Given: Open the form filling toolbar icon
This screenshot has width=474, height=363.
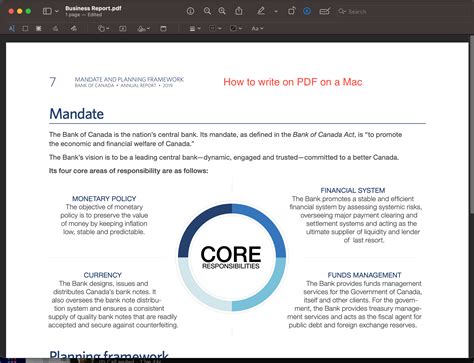Looking at the screenshot, I should (x=324, y=11).
